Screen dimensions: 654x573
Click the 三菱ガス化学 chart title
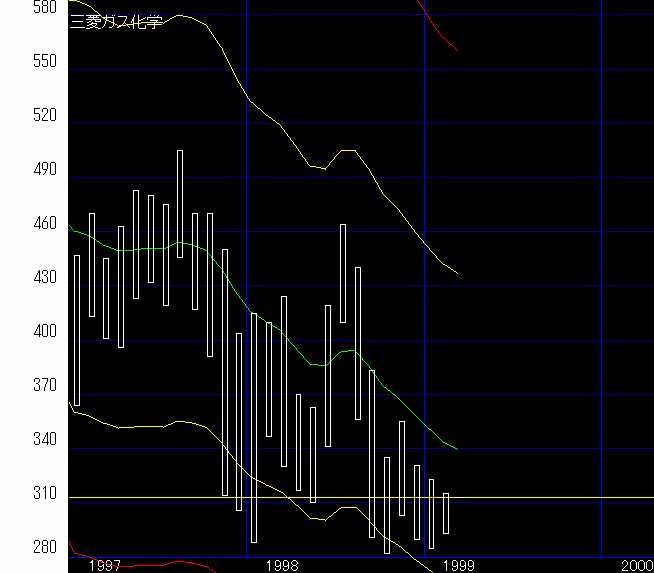click(116, 21)
